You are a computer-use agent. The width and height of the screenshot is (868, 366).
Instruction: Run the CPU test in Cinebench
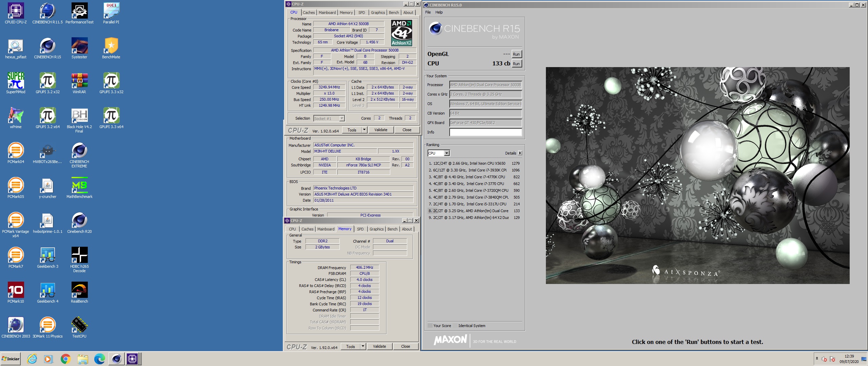516,64
